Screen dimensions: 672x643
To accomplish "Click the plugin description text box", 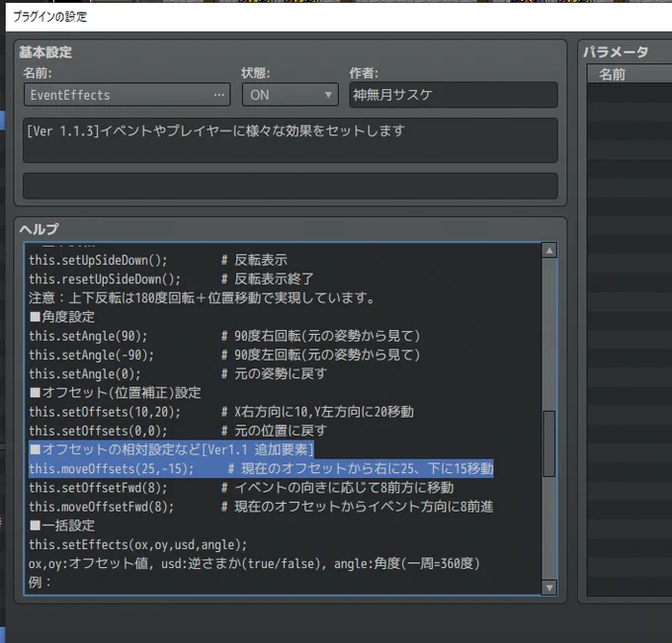I will tap(291, 140).
